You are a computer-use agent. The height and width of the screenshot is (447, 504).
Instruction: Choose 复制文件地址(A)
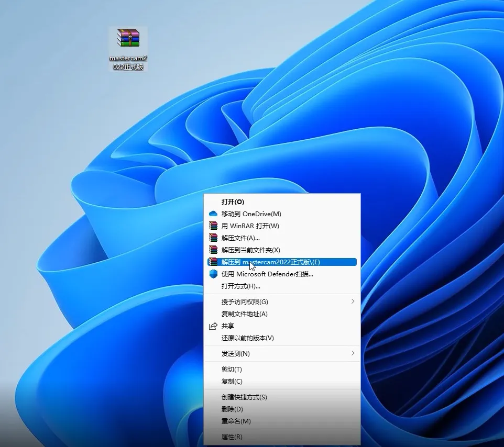282,314
